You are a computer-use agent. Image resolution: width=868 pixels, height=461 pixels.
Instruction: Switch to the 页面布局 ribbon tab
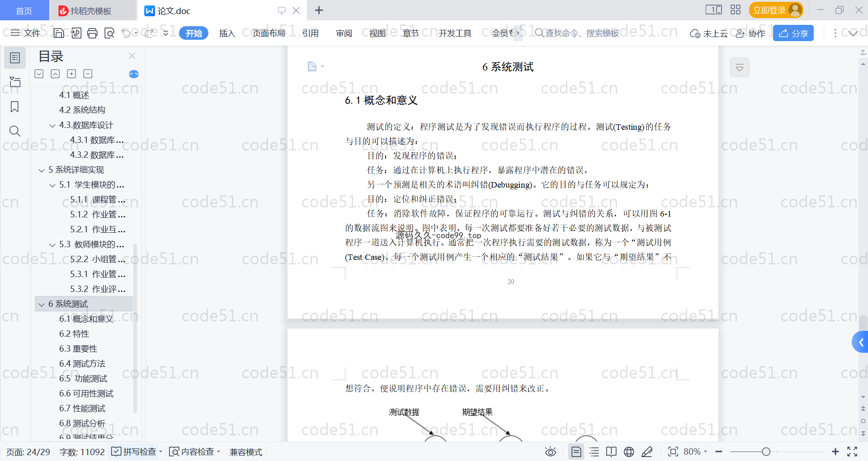coord(269,33)
